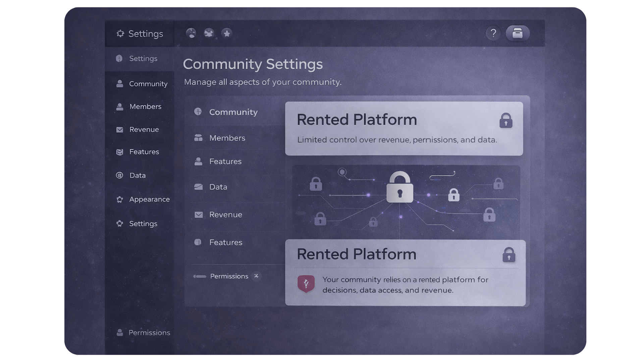Click the archive box icon at top right
644x362 pixels.
tap(518, 33)
